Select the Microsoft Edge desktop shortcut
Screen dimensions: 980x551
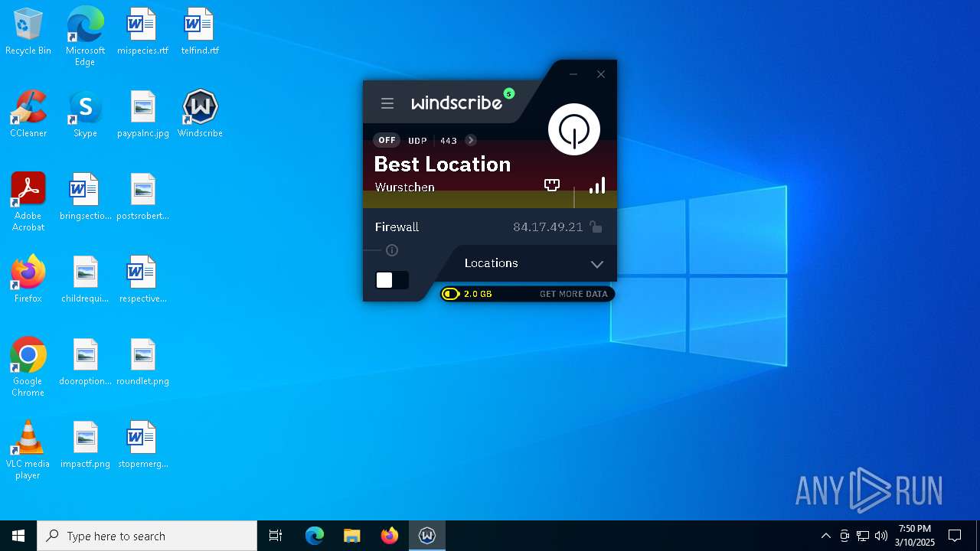(85, 37)
